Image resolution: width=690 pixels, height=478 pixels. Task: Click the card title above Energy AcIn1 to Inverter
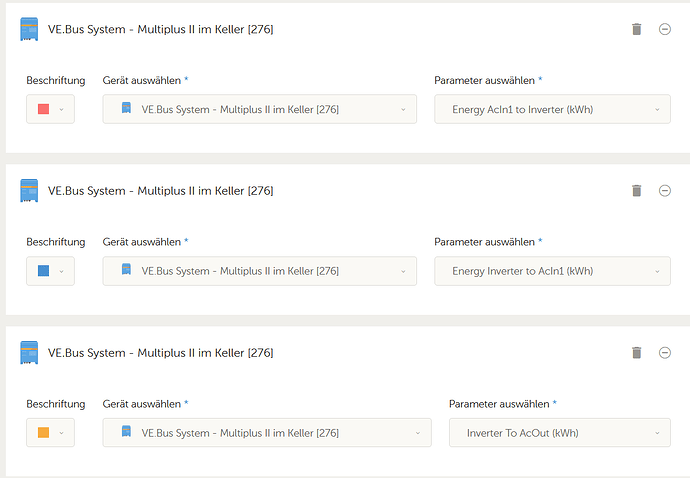tap(161, 29)
